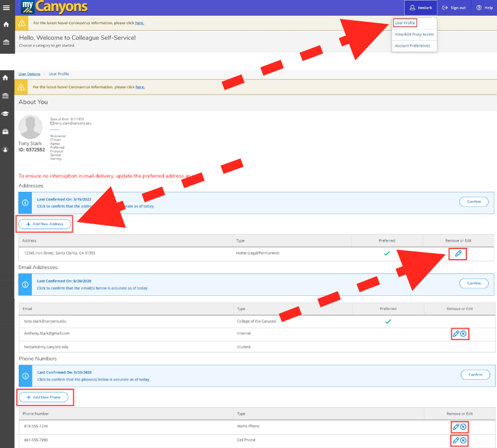The width and height of the screenshot is (497, 448).
Task: Click the Preferred checkmark for the Iron Street address
Action: tap(387, 253)
